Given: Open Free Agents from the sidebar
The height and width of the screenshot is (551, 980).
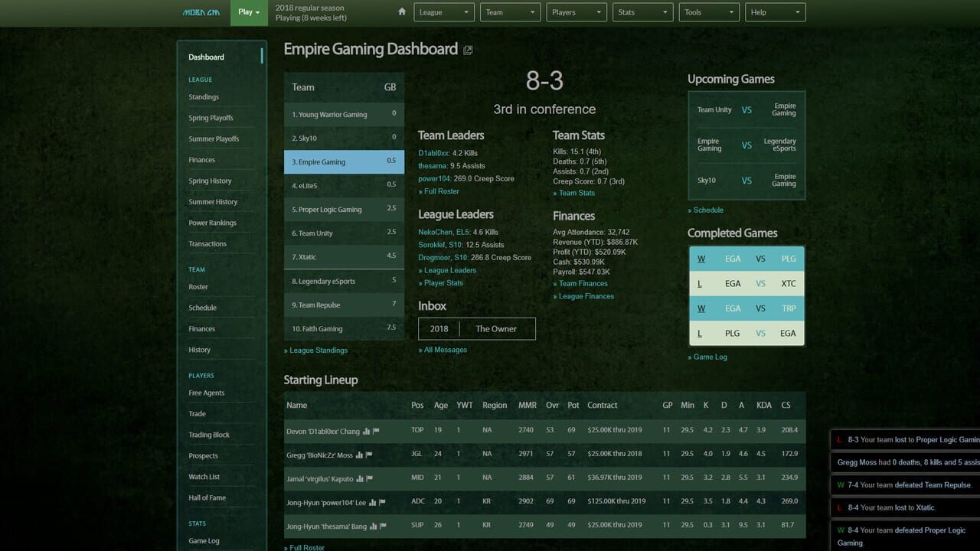Looking at the screenshot, I should tap(207, 393).
